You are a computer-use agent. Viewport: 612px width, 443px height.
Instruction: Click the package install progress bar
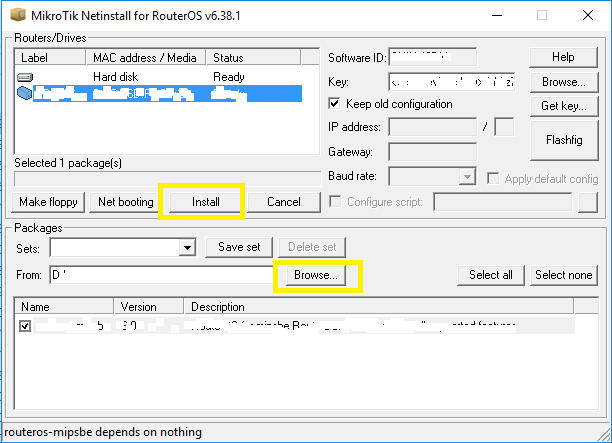click(167, 178)
